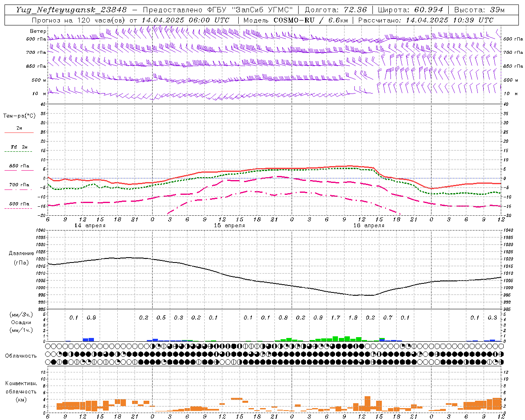Click the 10 м wind level label on left
The image size is (525, 420).
39,94
